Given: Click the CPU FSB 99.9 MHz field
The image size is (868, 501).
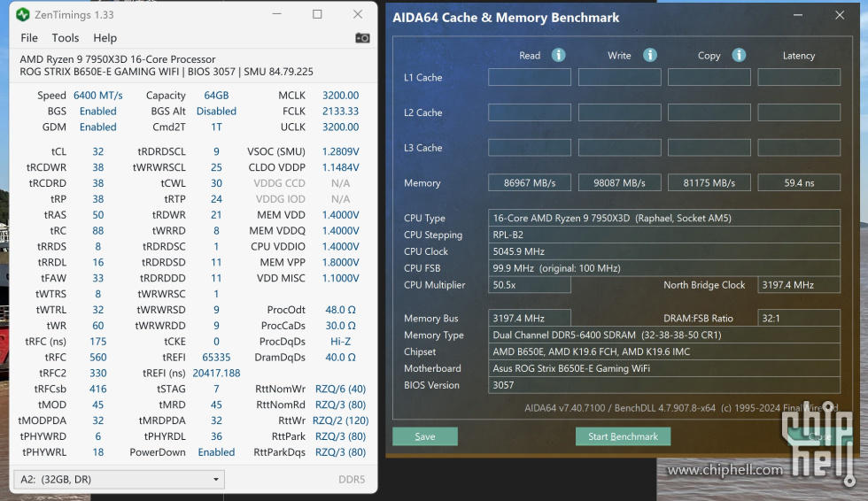Looking at the screenshot, I should point(664,268).
